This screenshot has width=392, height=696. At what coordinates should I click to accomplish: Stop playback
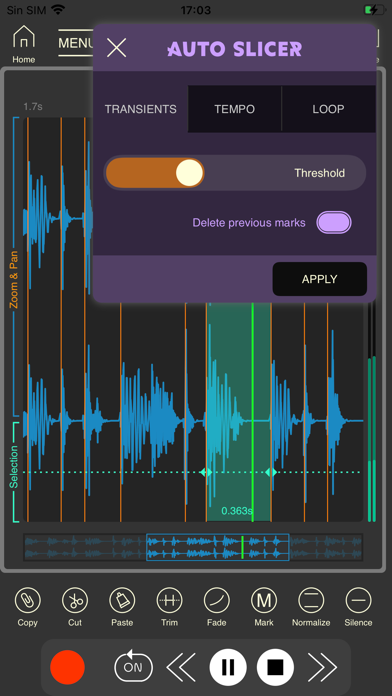click(275, 667)
